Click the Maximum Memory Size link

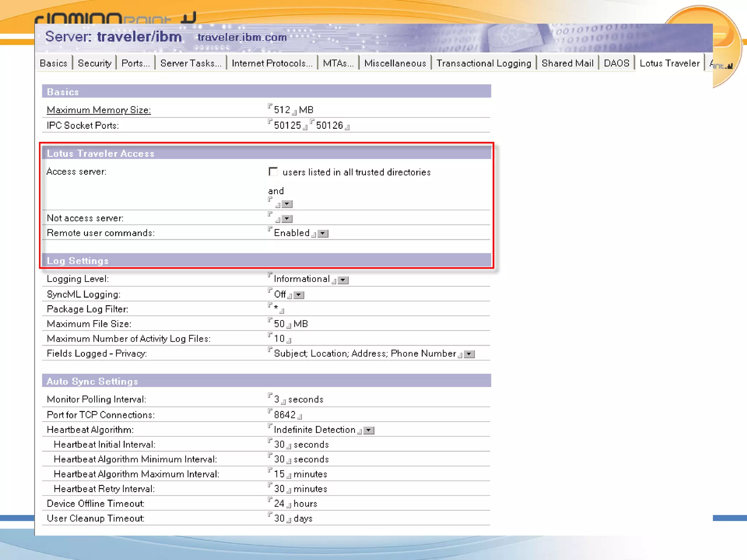coord(98,110)
